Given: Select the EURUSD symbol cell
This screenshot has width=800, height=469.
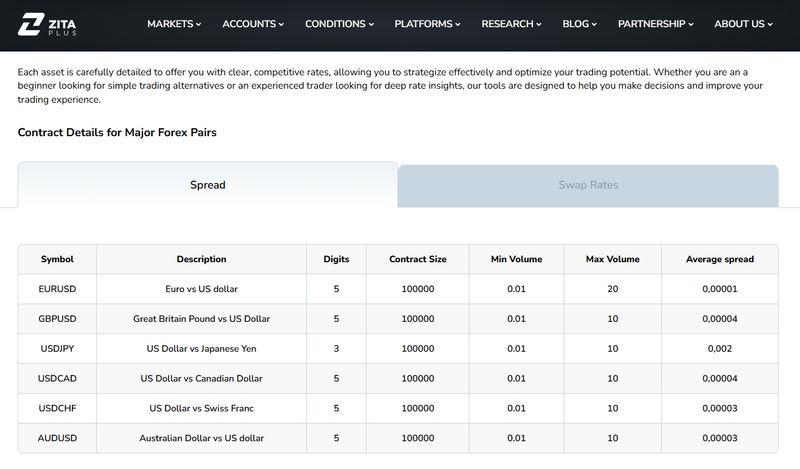Looking at the screenshot, I should coord(57,289).
